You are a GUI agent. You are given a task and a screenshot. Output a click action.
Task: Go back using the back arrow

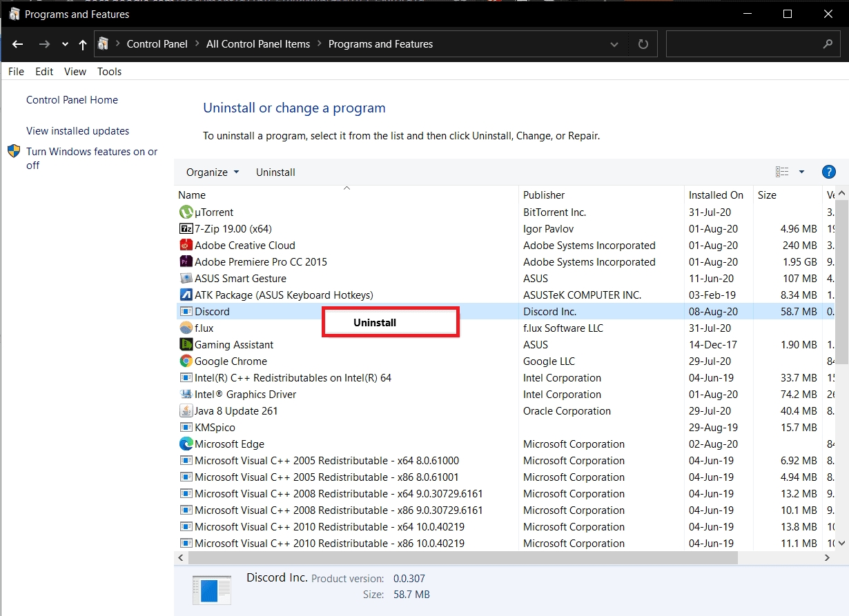(x=18, y=44)
